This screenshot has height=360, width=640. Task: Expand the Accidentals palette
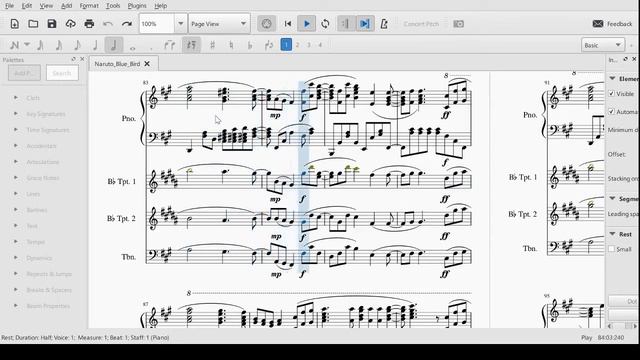16,146
